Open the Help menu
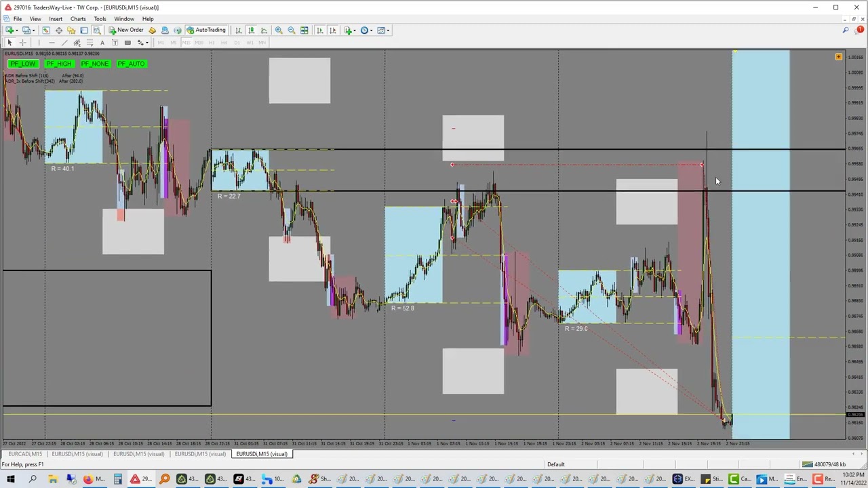 [148, 19]
